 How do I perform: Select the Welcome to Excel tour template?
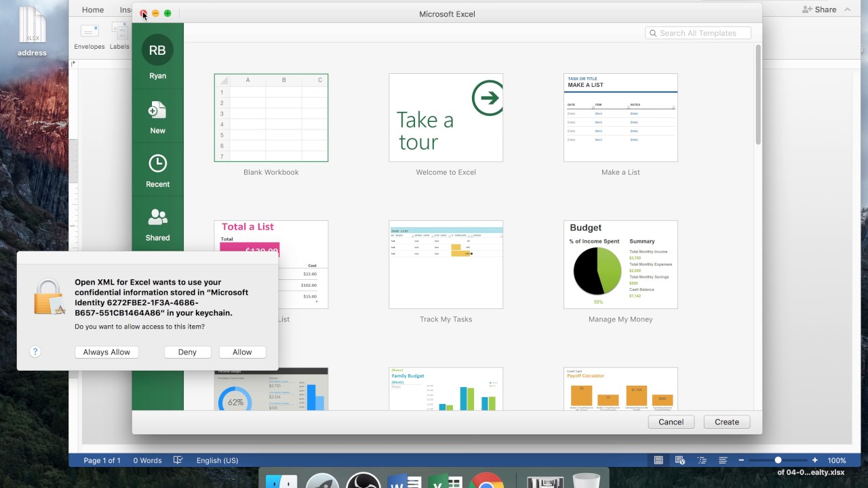pyautogui.click(x=446, y=118)
